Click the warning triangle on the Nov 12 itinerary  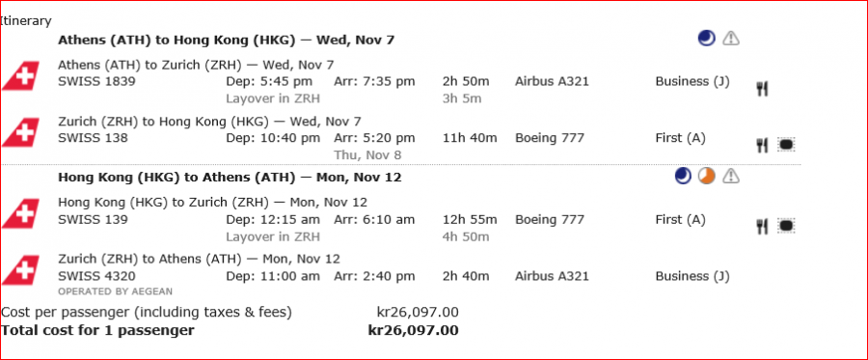click(731, 176)
